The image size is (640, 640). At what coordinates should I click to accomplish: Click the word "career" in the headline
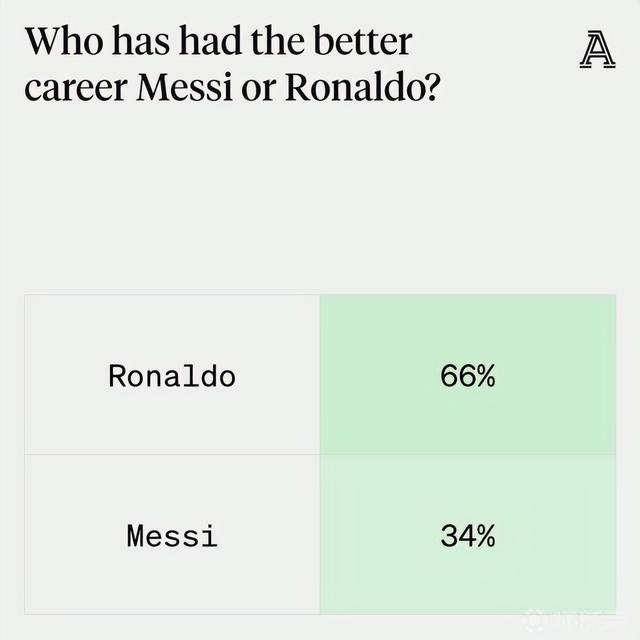(x=74, y=88)
